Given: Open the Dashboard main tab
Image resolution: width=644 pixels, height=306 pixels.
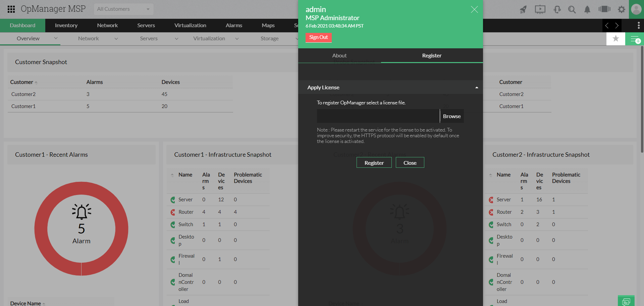Looking at the screenshot, I should (22, 25).
